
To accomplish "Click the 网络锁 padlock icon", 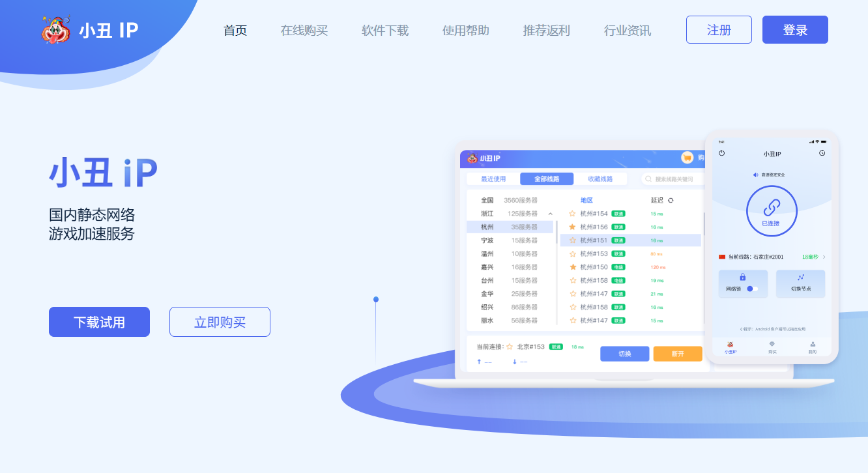I will tap(742, 277).
